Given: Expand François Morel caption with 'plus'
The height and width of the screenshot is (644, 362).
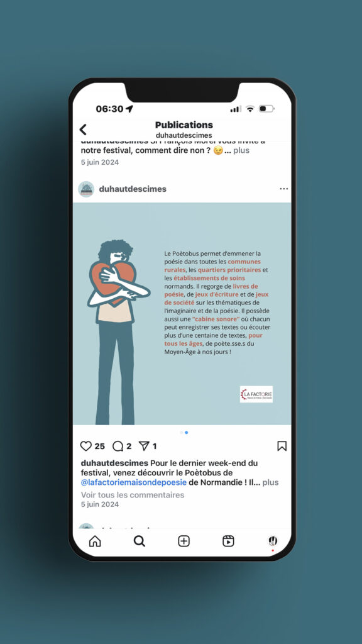Looking at the screenshot, I should click(241, 150).
